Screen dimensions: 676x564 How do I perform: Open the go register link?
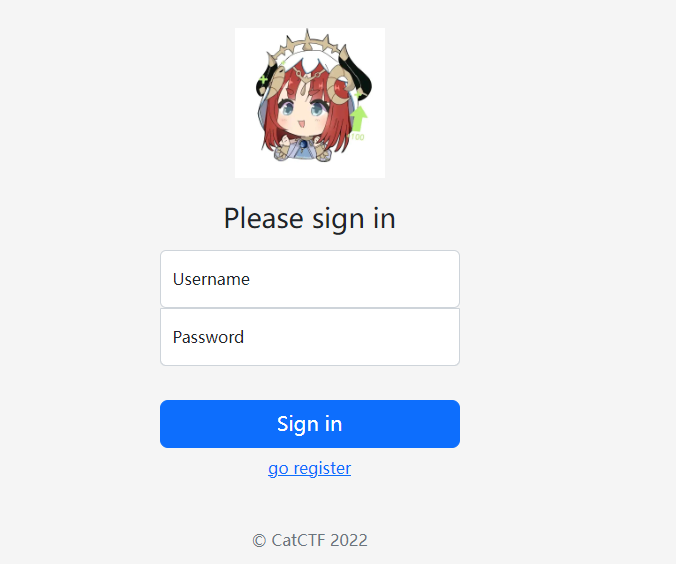(x=310, y=468)
